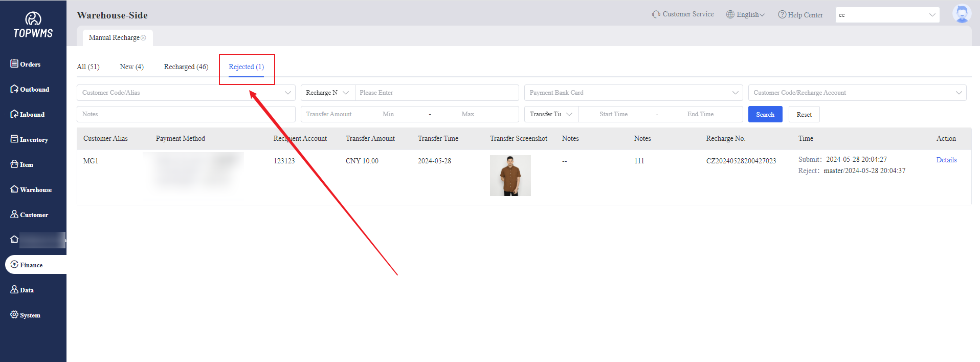Click the user avatar icon
Screen dimensions: 980x362
click(962, 14)
